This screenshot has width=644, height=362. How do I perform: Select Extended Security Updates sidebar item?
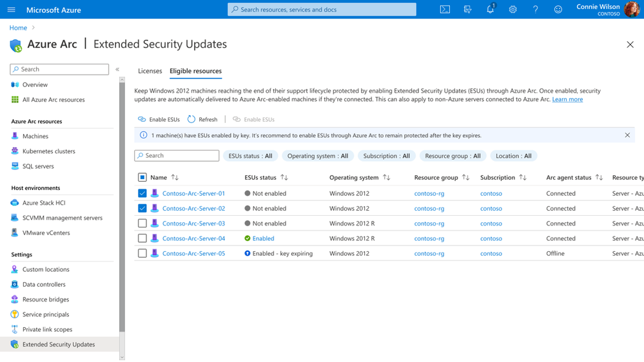58,345
